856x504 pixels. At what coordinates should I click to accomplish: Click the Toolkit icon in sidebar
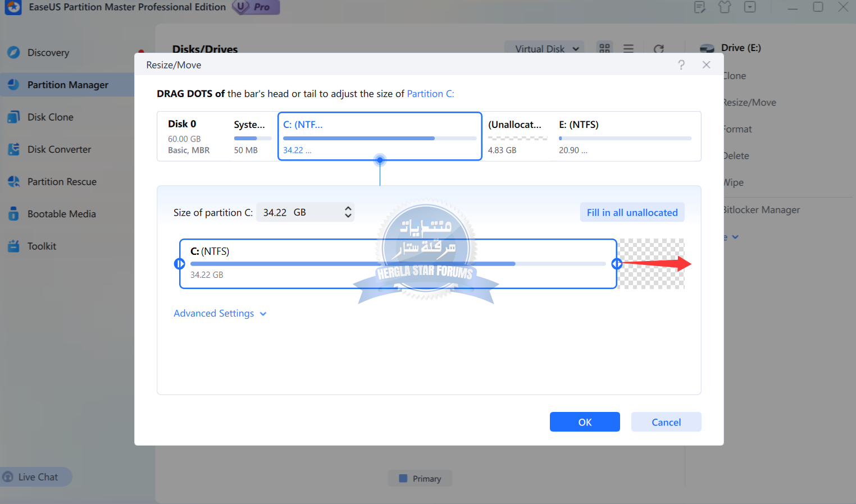click(13, 246)
